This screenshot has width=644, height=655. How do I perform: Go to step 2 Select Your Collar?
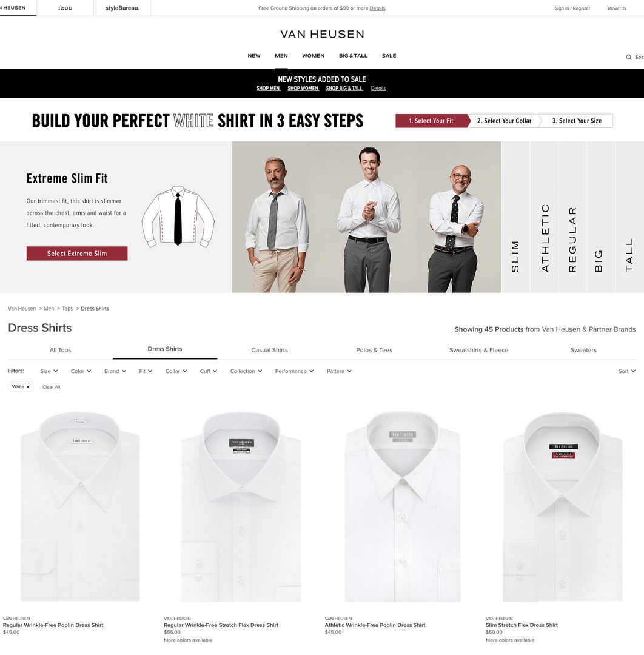pyautogui.click(x=504, y=121)
